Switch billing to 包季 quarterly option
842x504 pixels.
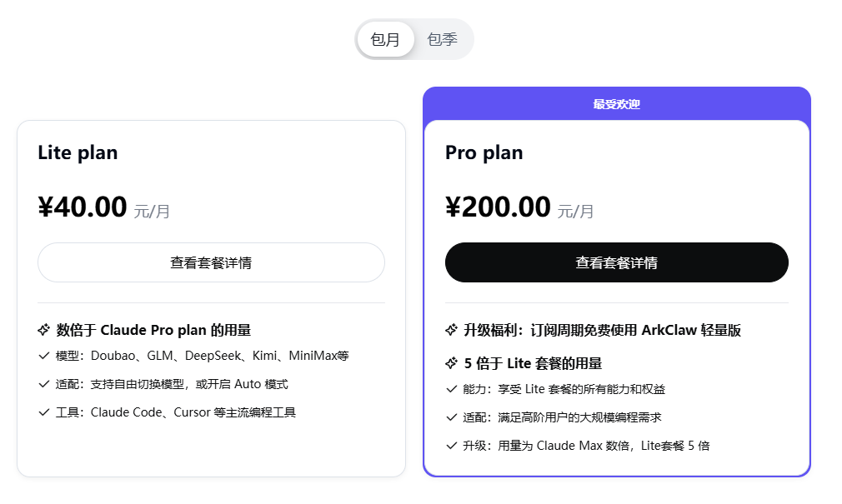coord(442,39)
